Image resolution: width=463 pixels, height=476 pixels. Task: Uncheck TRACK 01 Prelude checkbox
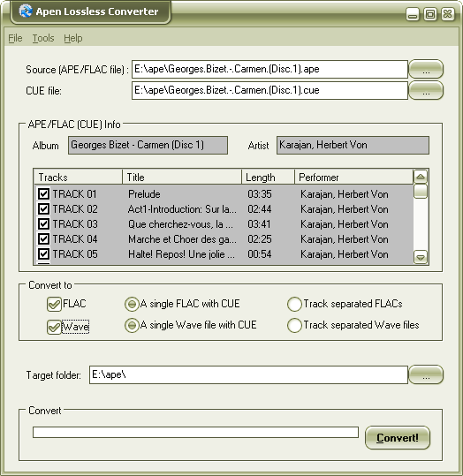[x=43, y=193]
